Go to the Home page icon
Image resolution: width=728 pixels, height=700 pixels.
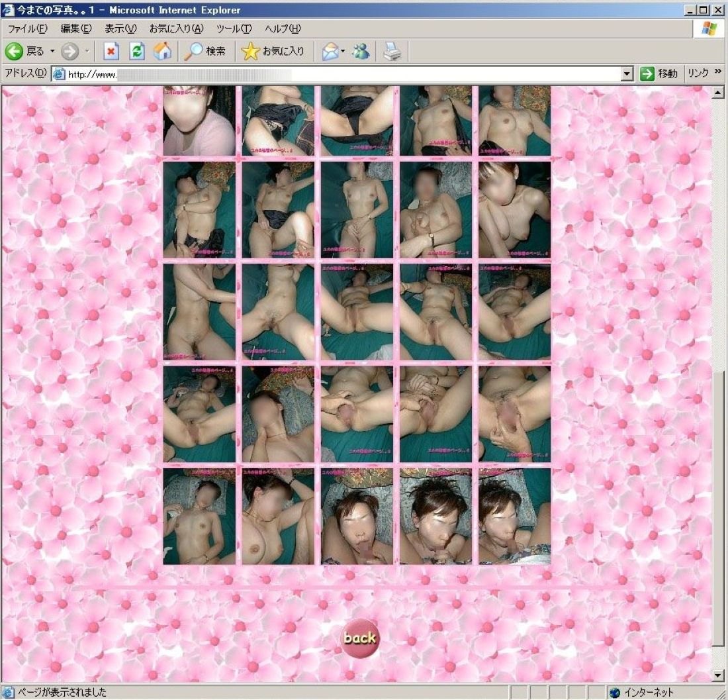162,51
